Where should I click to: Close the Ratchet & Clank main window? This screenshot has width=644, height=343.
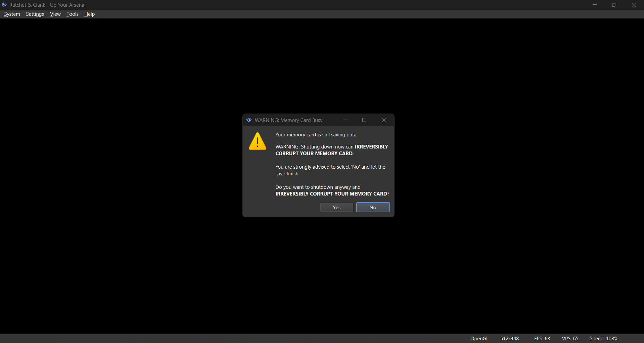click(x=634, y=5)
